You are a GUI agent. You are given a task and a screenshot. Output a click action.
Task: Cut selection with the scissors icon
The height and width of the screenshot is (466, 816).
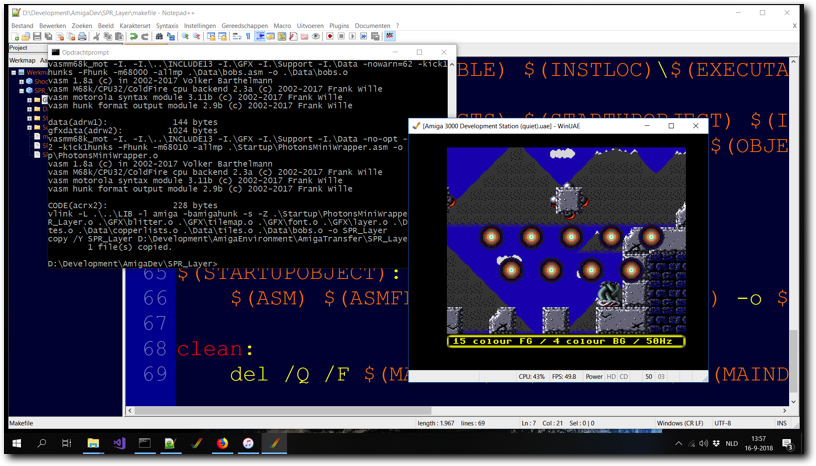tap(96, 36)
